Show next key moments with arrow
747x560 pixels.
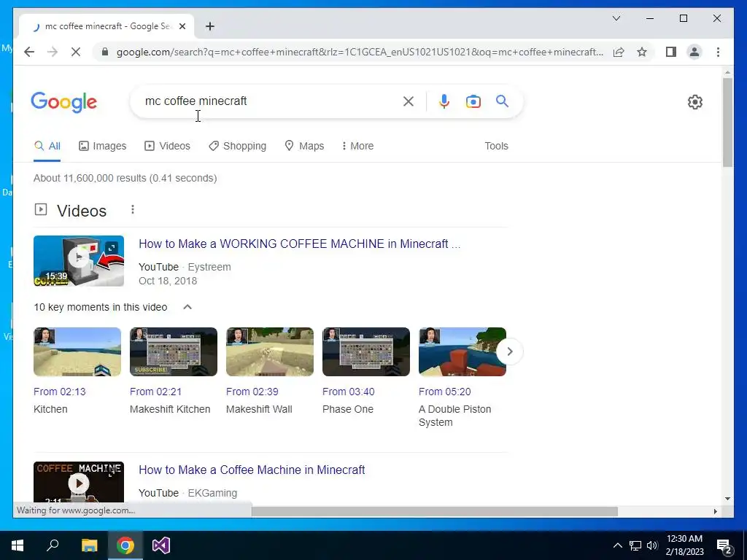510,351
